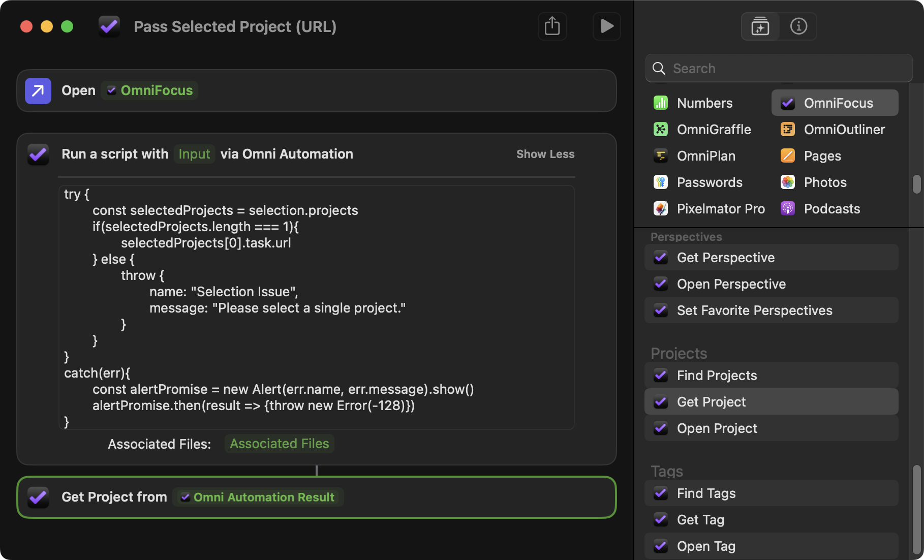Image resolution: width=924 pixels, height=560 pixels.
Task: Click the Get Project from action label
Action: pos(114,497)
